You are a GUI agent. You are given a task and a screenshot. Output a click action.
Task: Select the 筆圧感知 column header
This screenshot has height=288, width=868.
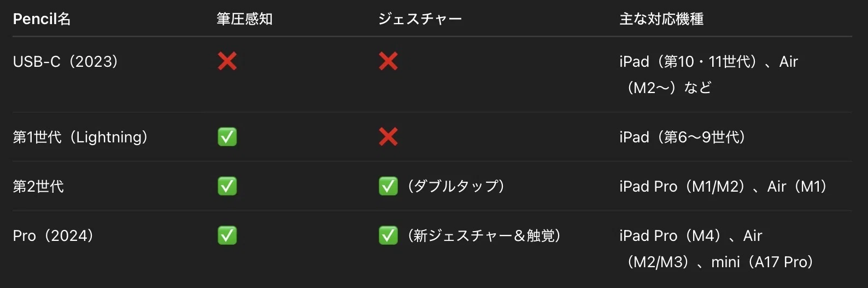244,19
